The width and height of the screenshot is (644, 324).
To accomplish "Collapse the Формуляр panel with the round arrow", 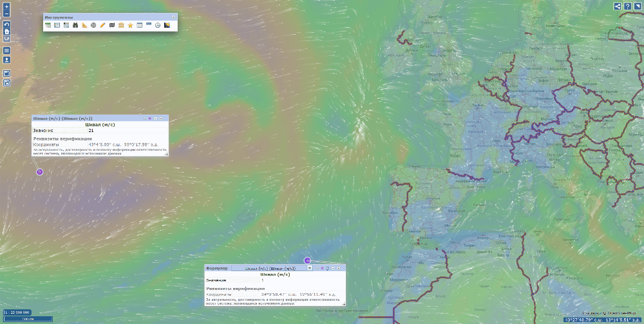I will [x=334, y=267].
